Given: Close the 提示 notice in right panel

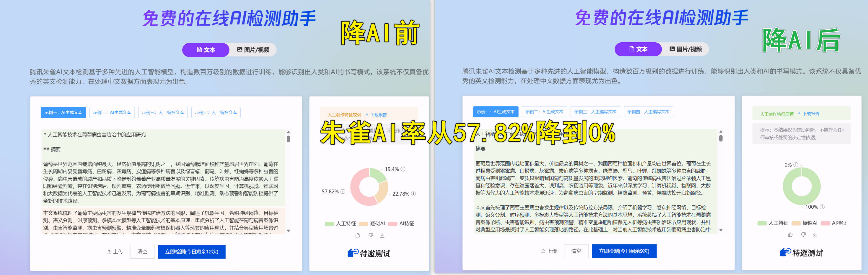Looking at the screenshot, I should tap(844, 130).
